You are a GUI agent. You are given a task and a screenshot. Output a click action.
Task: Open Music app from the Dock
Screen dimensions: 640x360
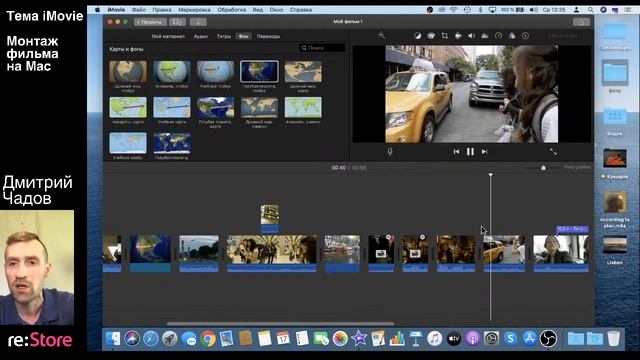point(435,339)
